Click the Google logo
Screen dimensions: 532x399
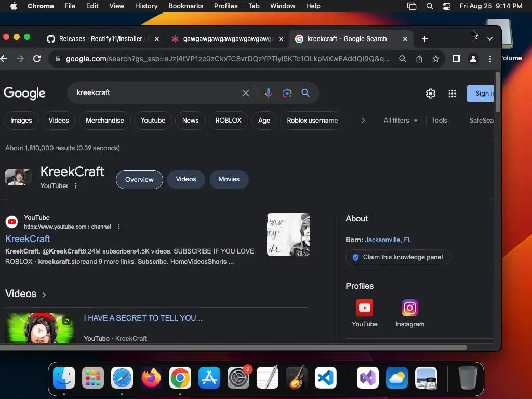tap(24, 93)
